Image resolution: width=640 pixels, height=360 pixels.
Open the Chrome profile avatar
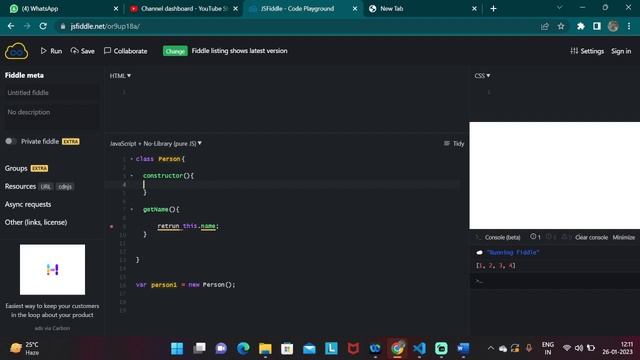pyautogui.click(x=613, y=26)
